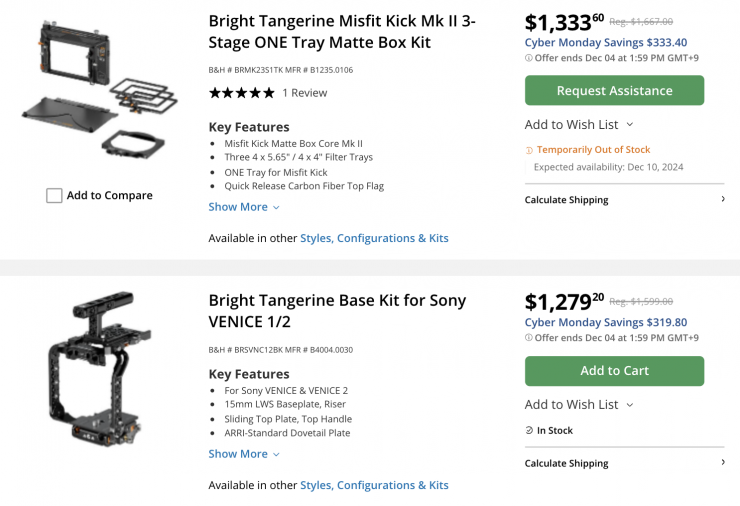Tick the Add to Compare checkbox

coord(54,196)
